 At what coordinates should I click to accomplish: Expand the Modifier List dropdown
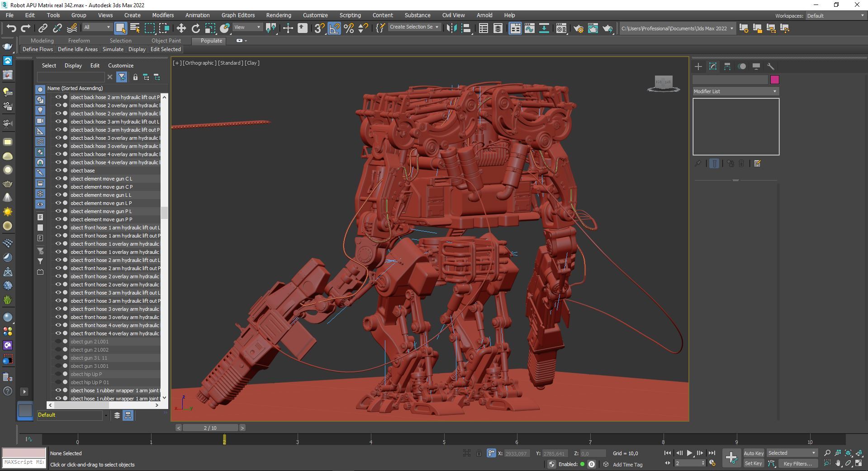click(735, 91)
